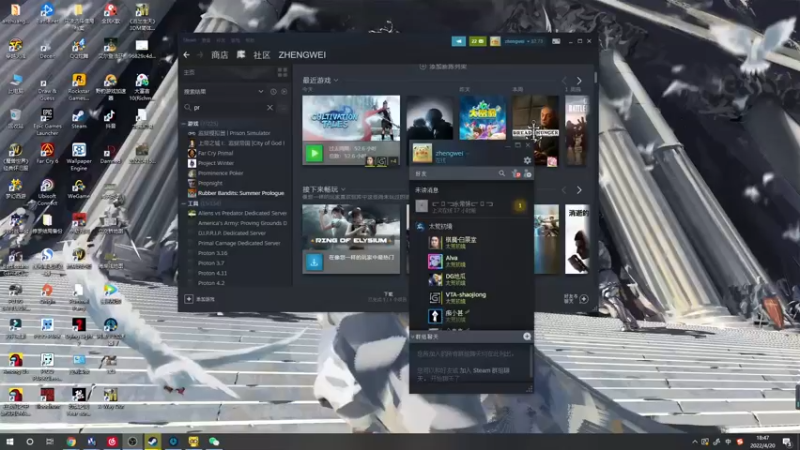Open Wallpaper Engine desktop shortcut

(79, 157)
